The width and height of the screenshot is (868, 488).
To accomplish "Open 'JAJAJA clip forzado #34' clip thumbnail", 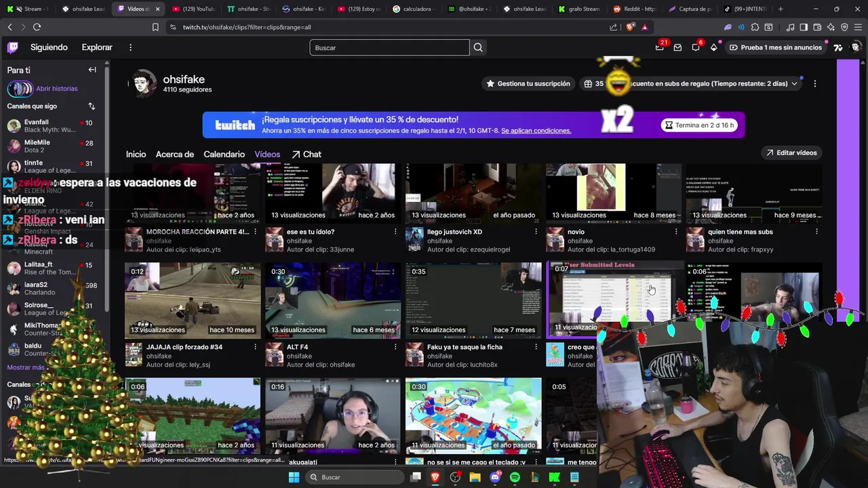I will pyautogui.click(x=193, y=300).
